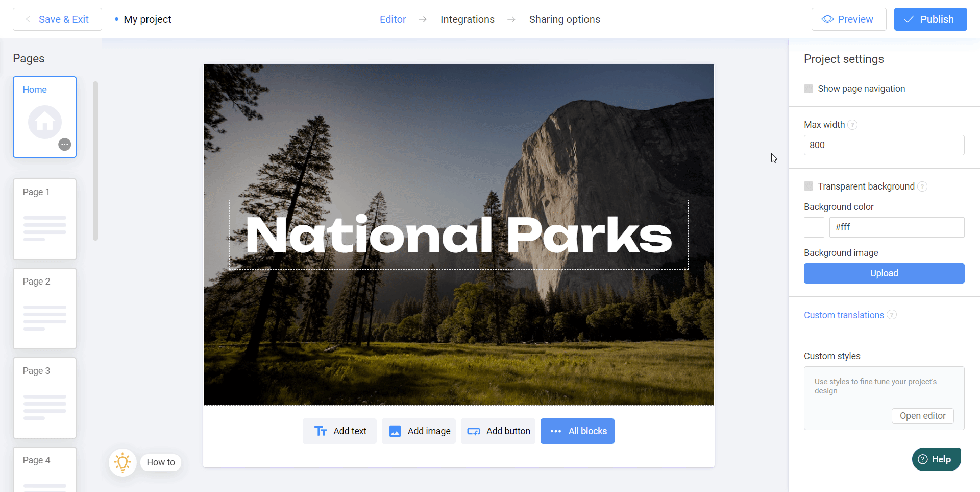Click the pages panel scrollbar
This screenshot has height=492, width=980.
pos(95,161)
